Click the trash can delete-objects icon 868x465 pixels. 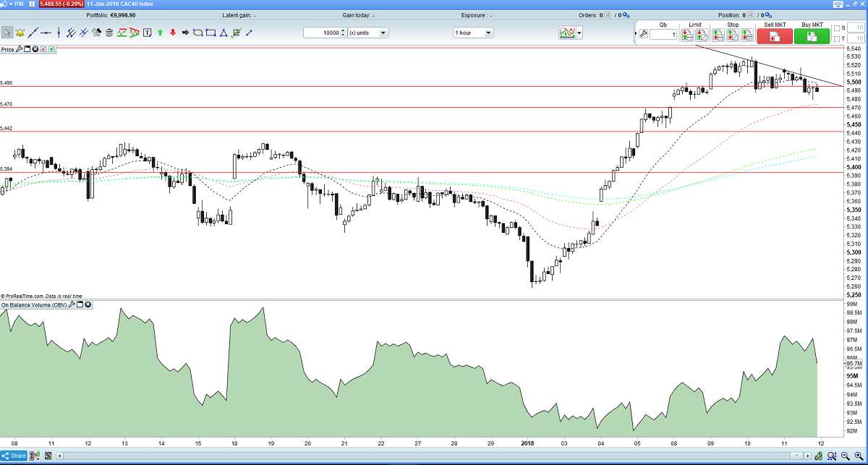pyautogui.click(x=109, y=33)
